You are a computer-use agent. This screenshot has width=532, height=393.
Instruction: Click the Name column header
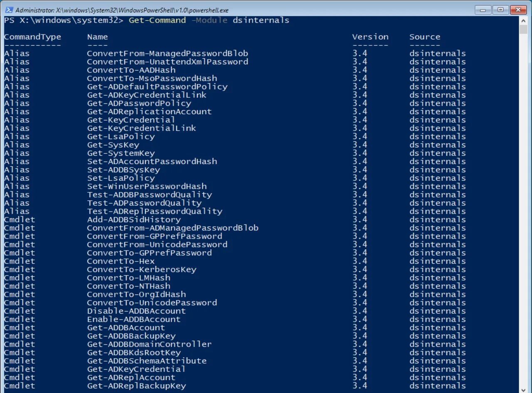97,37
